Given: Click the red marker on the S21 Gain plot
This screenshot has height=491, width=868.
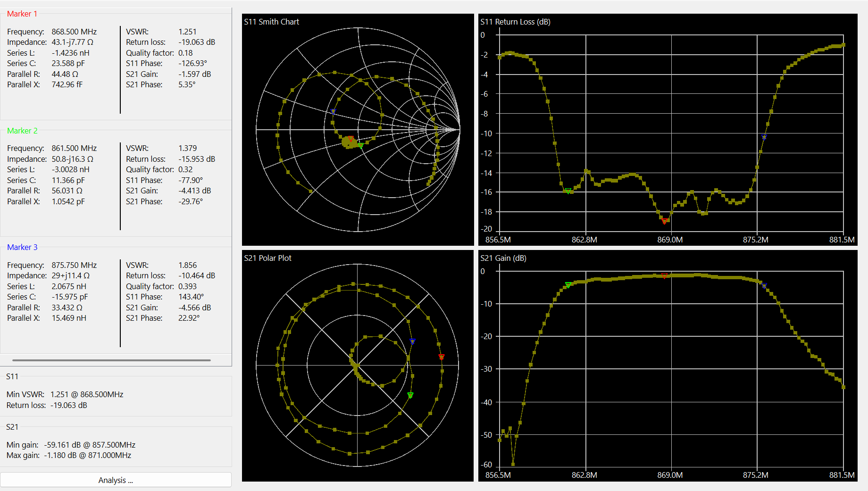Looking at the screenshot, I should [664, 276].
